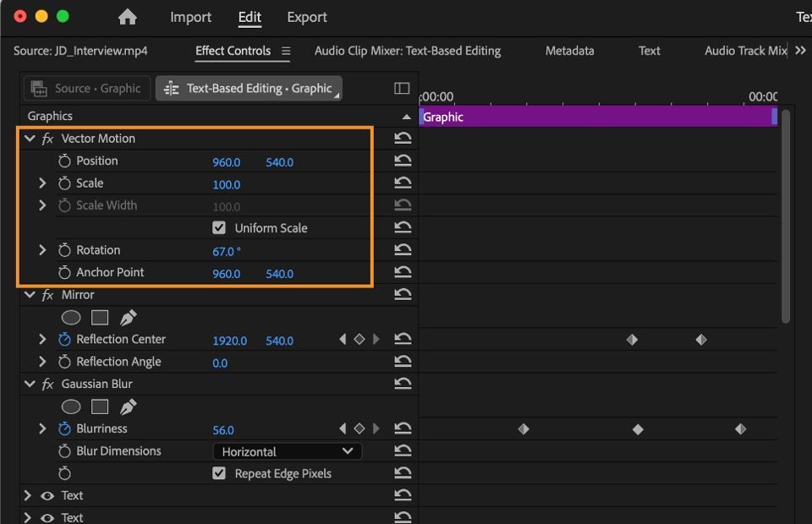812x524 pixels.
Task: Switch to the Metadata tab
Action: tap(569, 51)
